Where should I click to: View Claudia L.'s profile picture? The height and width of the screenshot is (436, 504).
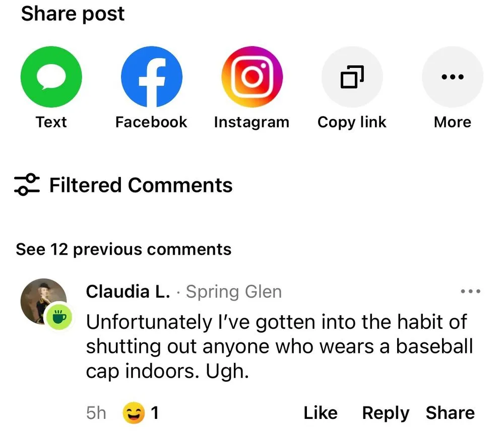(43, 302)
